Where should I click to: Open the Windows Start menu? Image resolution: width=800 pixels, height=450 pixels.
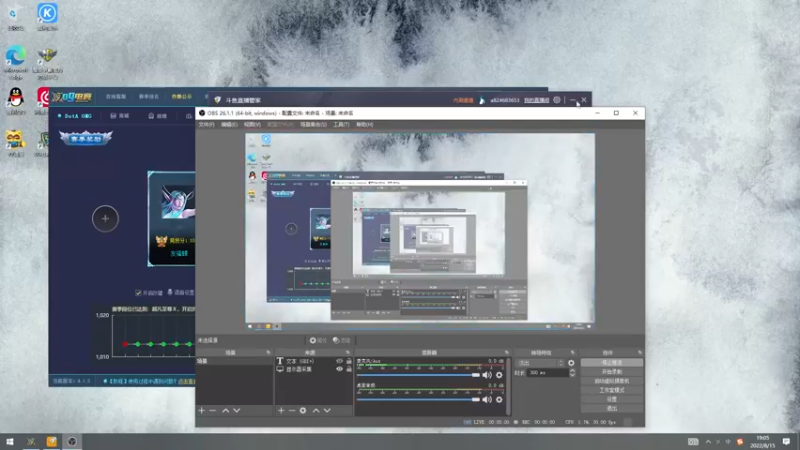[x=10, y=442]
